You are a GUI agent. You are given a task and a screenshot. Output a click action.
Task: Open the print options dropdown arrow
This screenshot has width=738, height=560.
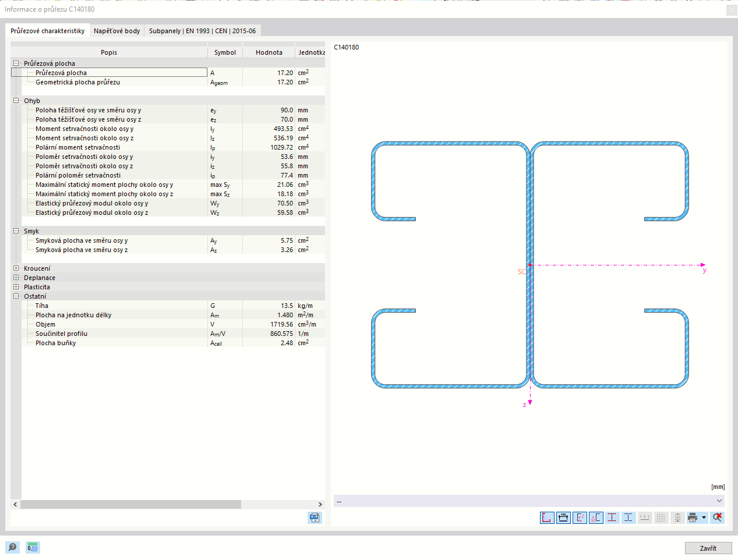pyautogui.click(x=704, y=518)
